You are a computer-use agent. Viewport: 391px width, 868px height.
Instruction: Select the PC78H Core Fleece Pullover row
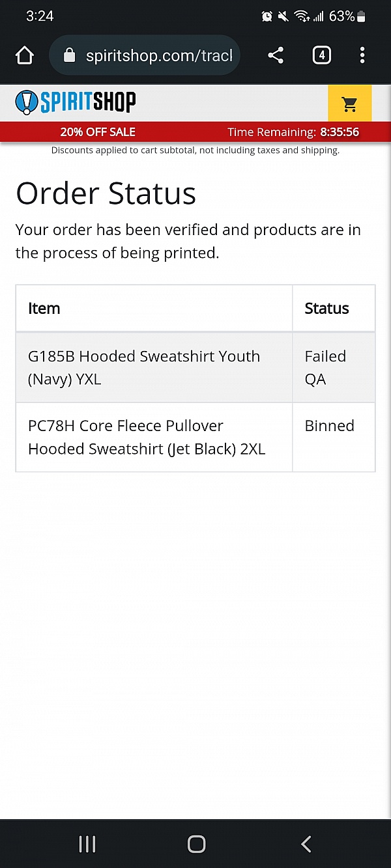click(147, 437)
